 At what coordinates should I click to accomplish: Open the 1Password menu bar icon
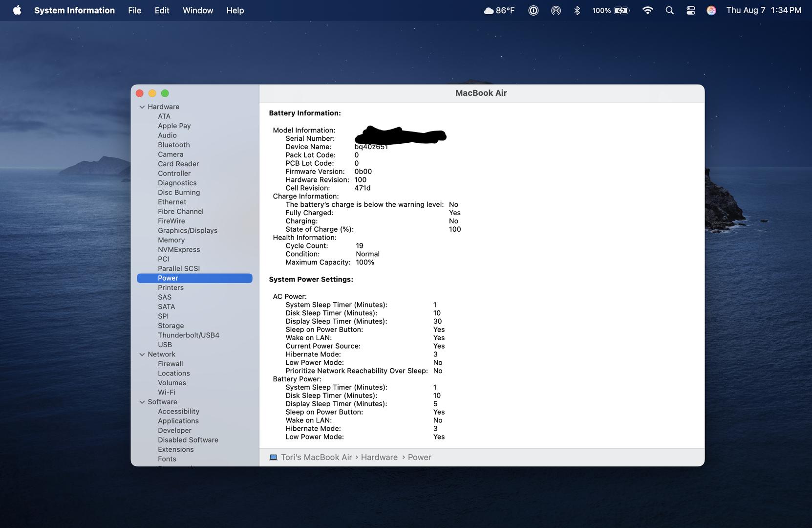[534, 10]
